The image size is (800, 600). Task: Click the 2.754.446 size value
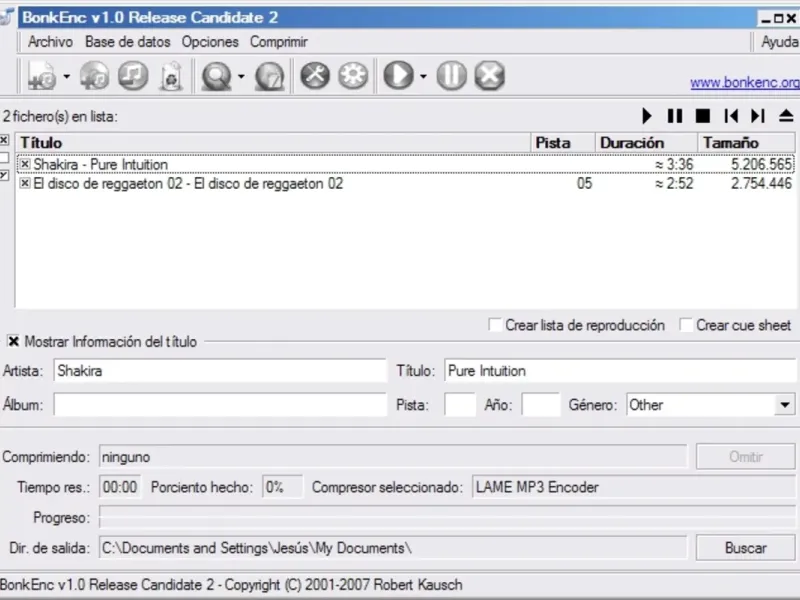(x=761, y=184)
